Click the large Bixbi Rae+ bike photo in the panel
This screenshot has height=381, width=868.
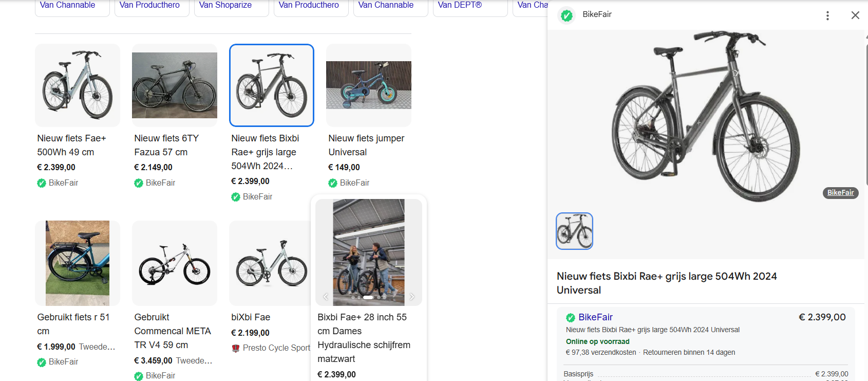pyautogui.click(x=706, y=116)
